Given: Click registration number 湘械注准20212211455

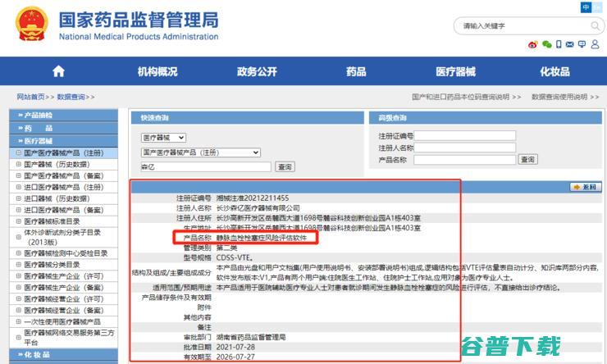Looking at the screenshot, I should point(253,198).
